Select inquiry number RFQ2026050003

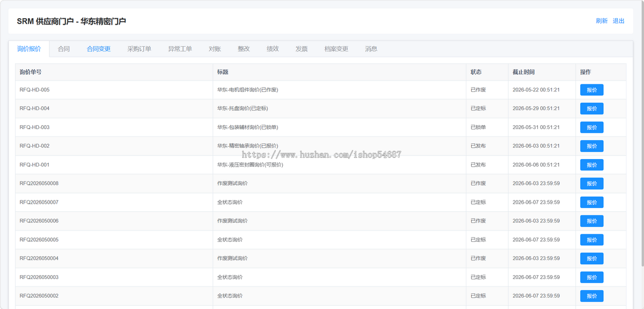click(x=39, y=277)
